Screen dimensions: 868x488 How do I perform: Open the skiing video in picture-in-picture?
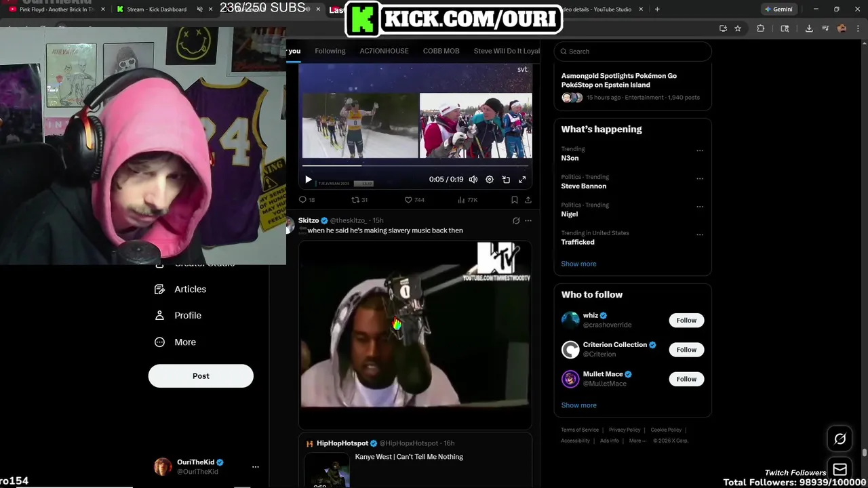coord(506,180)
